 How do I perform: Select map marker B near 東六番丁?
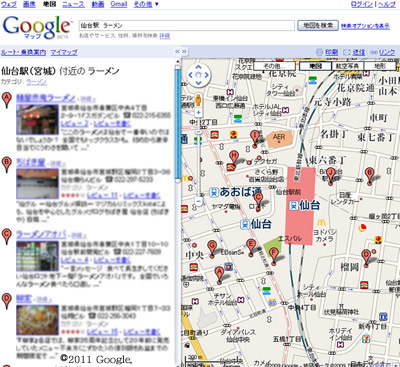coord(369,176)
